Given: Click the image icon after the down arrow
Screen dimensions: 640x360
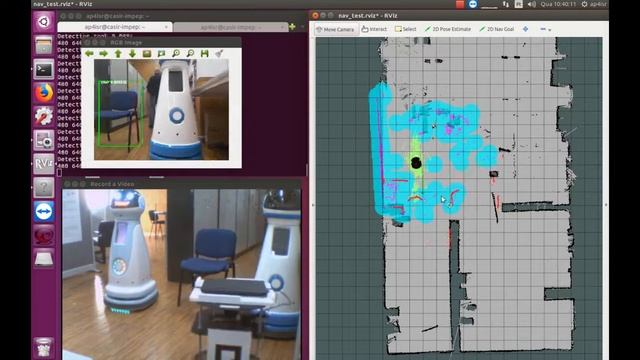Looking at the screenshot, I should coord(147,53).
